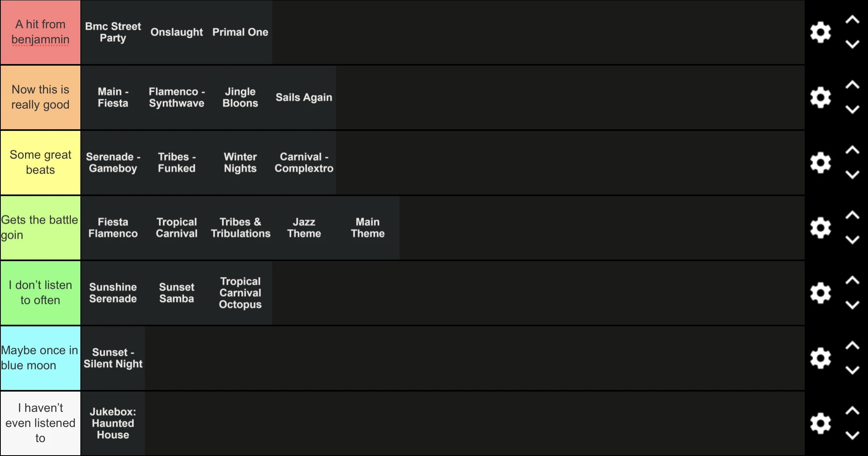
Task: Open settings for the "I don't listen to often" tier
Action: pyautogui.click(x=821, y=293)
